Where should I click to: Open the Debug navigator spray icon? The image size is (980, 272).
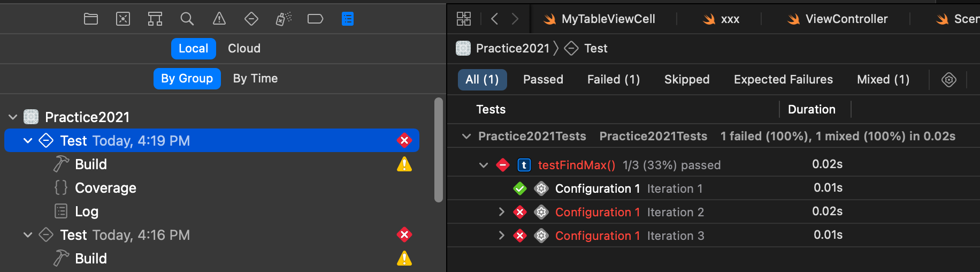(284, 19)
